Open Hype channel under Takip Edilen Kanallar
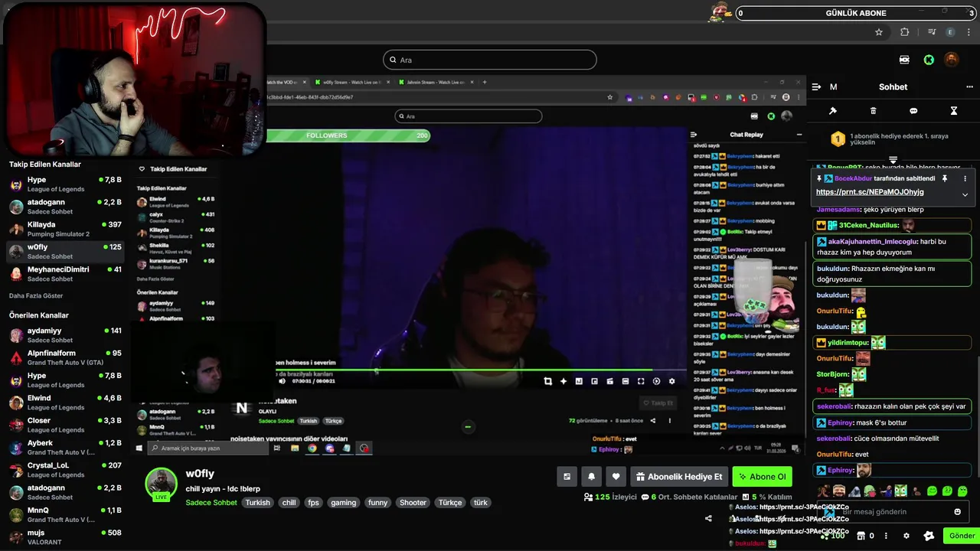This screenshot has width=980, height=551. pos(65,184)
